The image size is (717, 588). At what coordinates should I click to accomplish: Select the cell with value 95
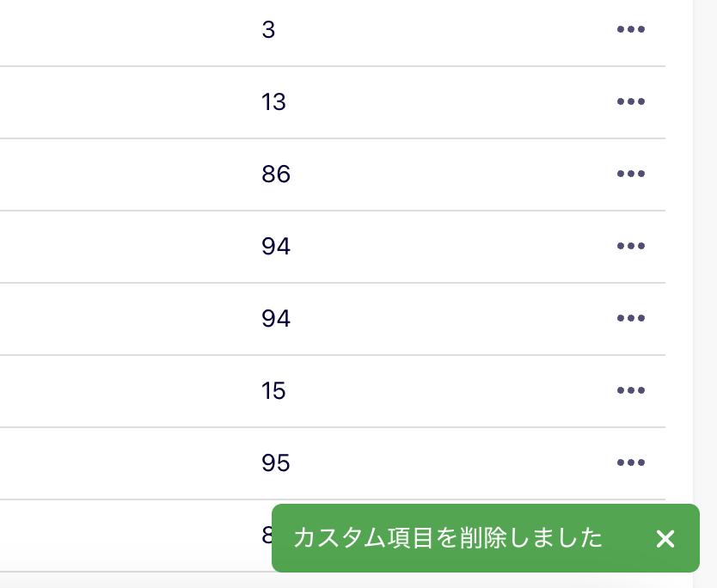pos(276,462)
